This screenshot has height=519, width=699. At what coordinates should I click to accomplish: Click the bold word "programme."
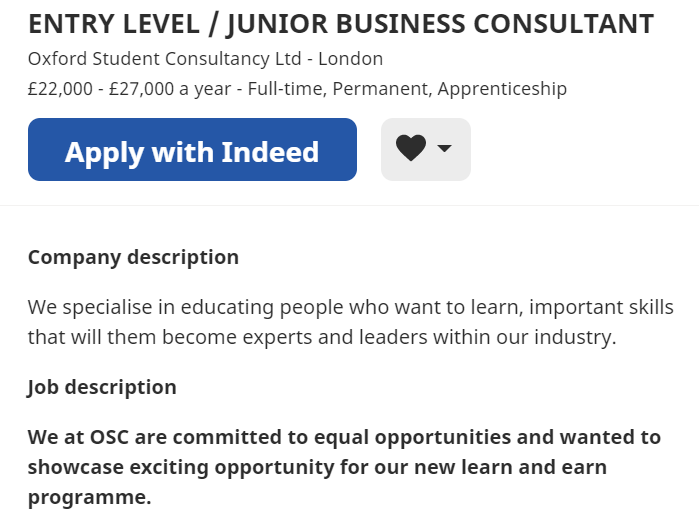click(90, 498)
